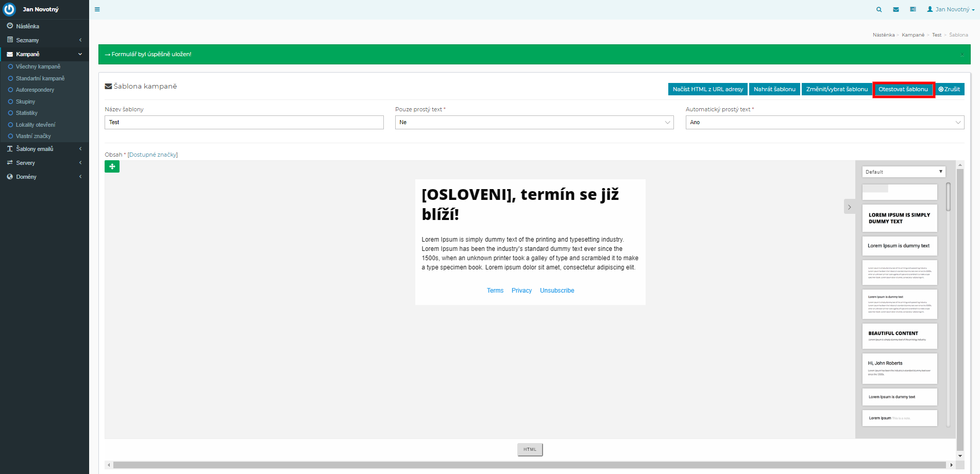Open the search icon in top bar
The width and height of the screenshot is (980, 474).
tap(879, 9)
